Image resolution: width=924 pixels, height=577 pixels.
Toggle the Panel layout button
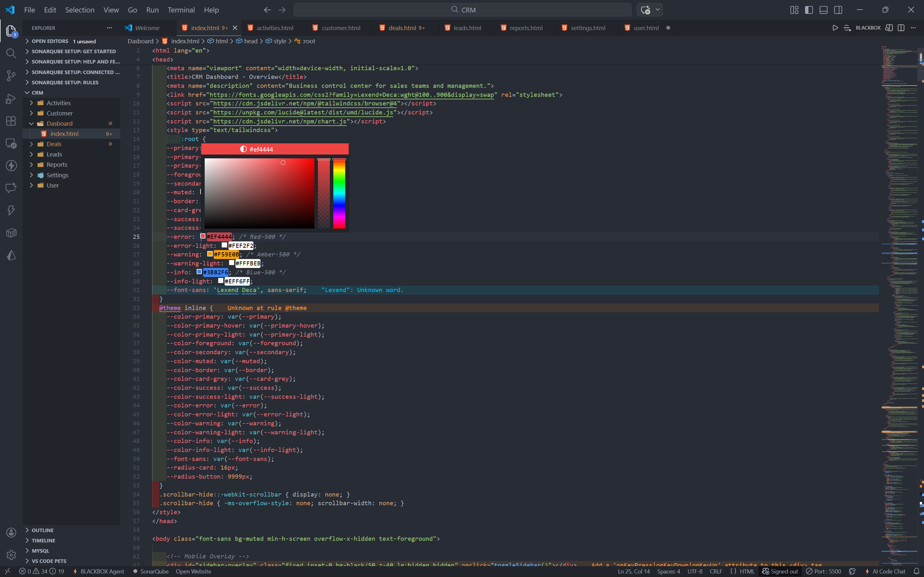pos(823,10)
